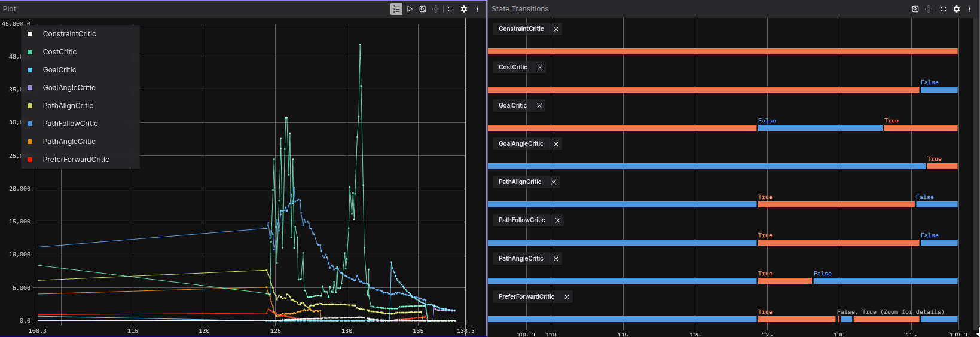The width and height of the screenshot is (980, 337).
Task: Click the white ConstraintCritic color swatch
Action: pyautogui.click(x=30, y=34)
